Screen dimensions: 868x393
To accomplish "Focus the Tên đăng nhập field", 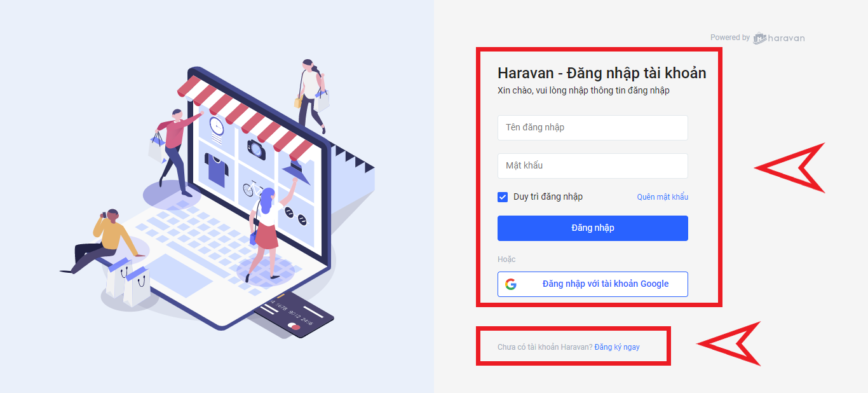I will [x=593, y=128].
